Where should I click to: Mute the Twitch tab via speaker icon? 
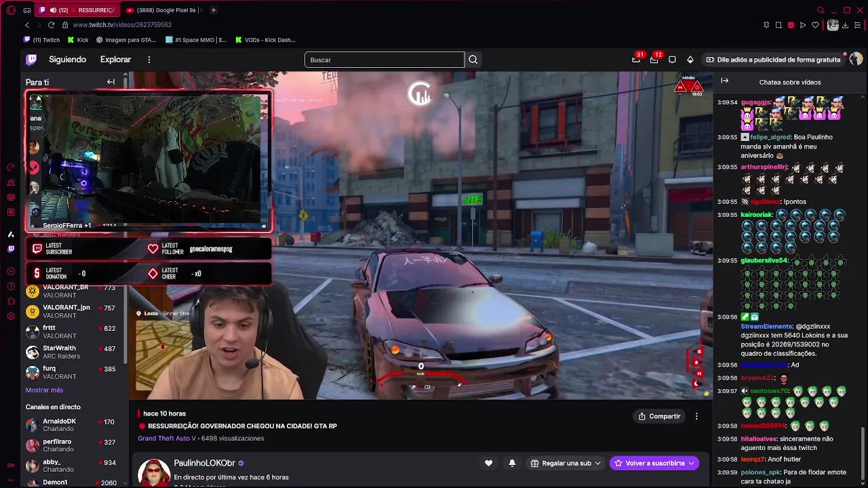pos(53,10)
